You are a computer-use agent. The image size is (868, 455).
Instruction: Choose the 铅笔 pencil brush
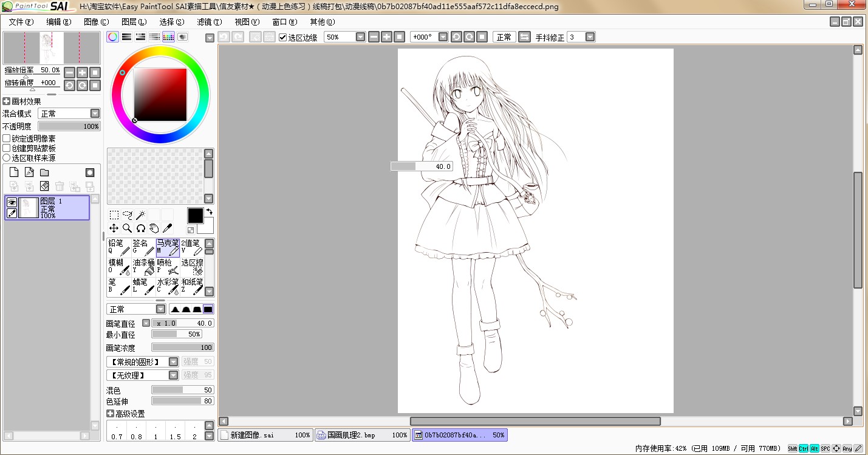point(119,247)
